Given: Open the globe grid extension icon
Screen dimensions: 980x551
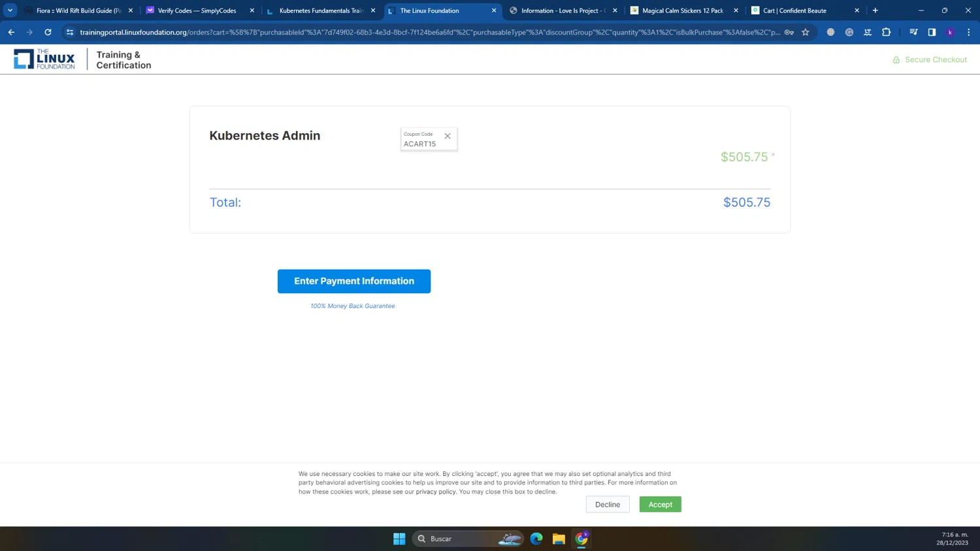Looking at the screenshot, I should (830, 32).
